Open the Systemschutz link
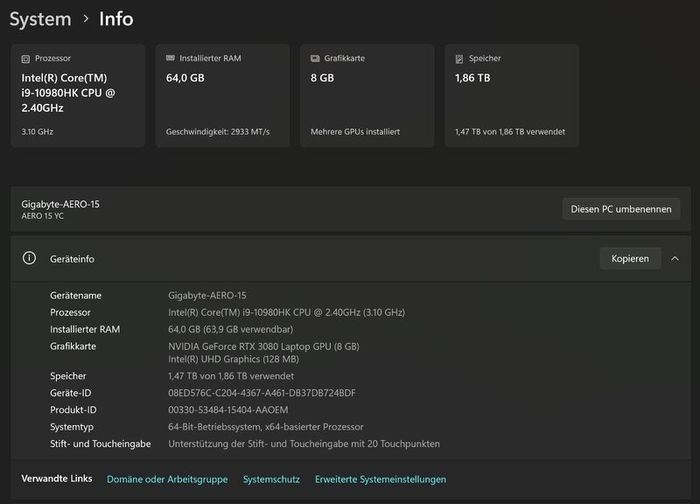The image size is (700, 504). pyautogui.click(x=271, y=479)
